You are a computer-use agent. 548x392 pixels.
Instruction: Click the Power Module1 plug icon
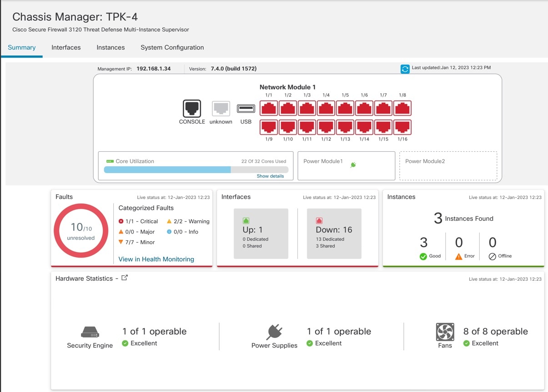coord(353,165)
